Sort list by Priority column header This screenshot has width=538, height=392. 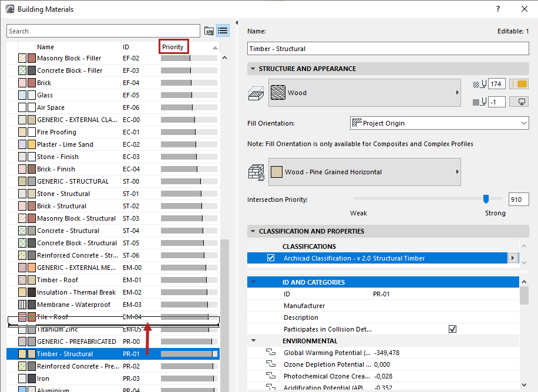click(x=173, y=47)
